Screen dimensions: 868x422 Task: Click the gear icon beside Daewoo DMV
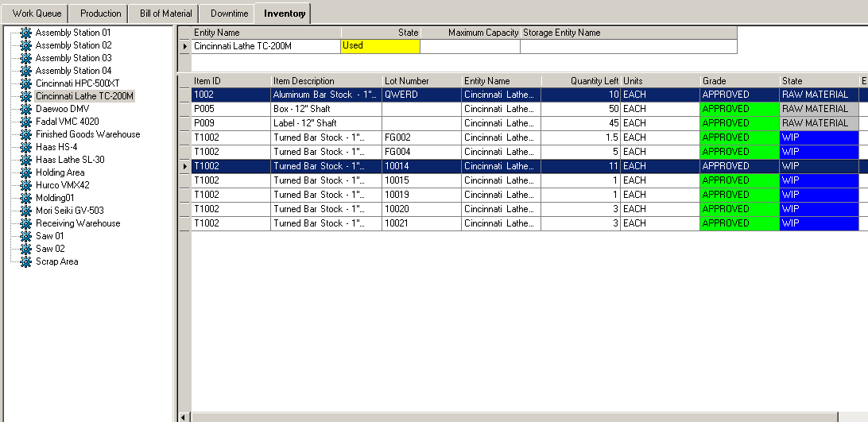point(25,109)
